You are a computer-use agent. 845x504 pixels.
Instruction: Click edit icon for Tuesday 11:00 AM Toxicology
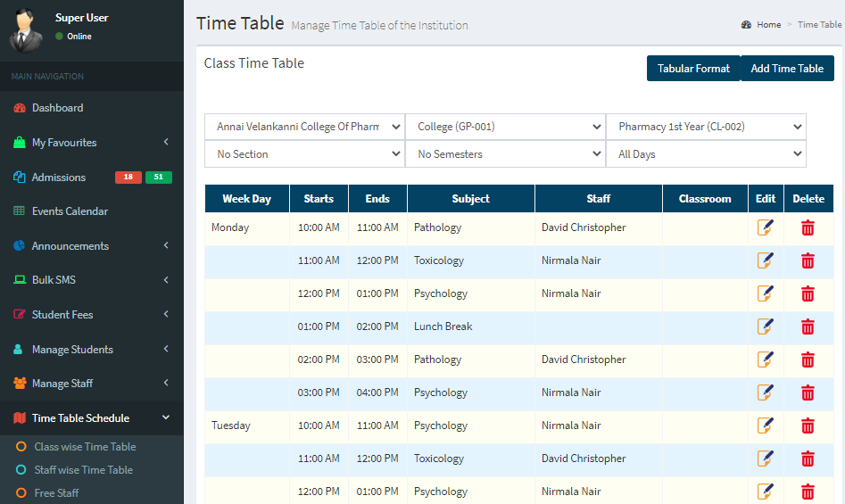click(766, 459)
